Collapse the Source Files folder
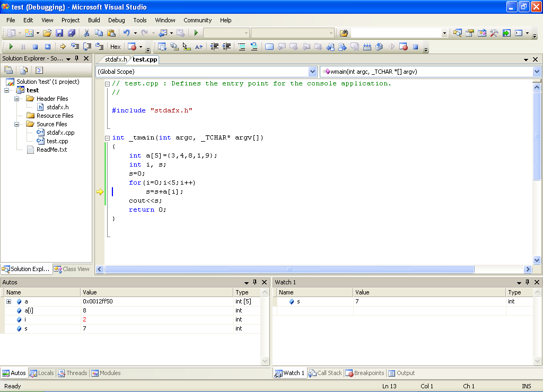The height and width of the screenshot is (392, 543). (16, 124)
